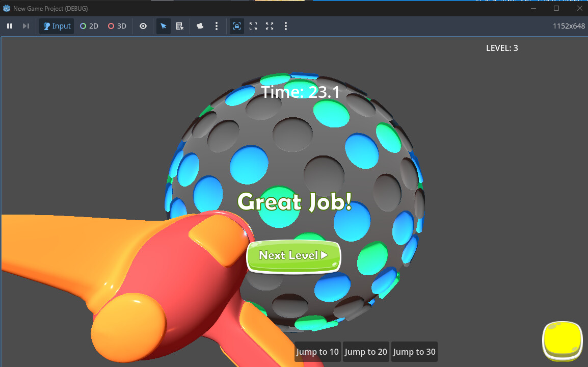Click the Godot icon in title bar
This screenshot has height=367, width=588.
[x=7, y=8]
